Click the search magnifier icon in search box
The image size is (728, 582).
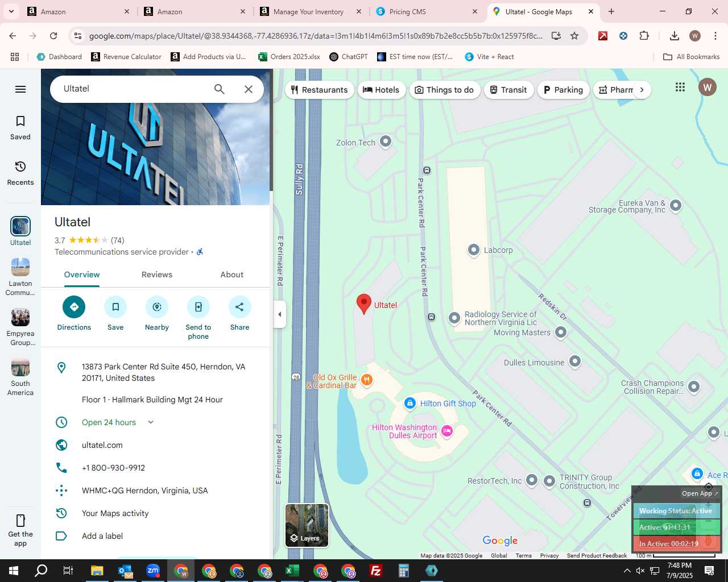[220, 89]
